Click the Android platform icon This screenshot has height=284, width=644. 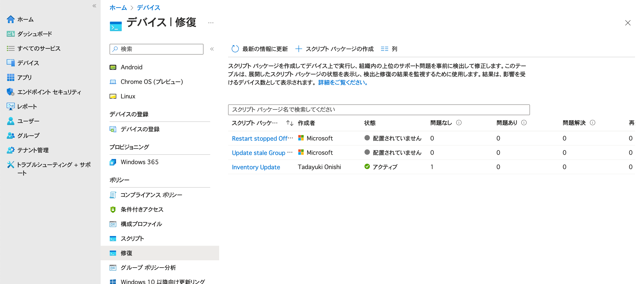point(113,67)
